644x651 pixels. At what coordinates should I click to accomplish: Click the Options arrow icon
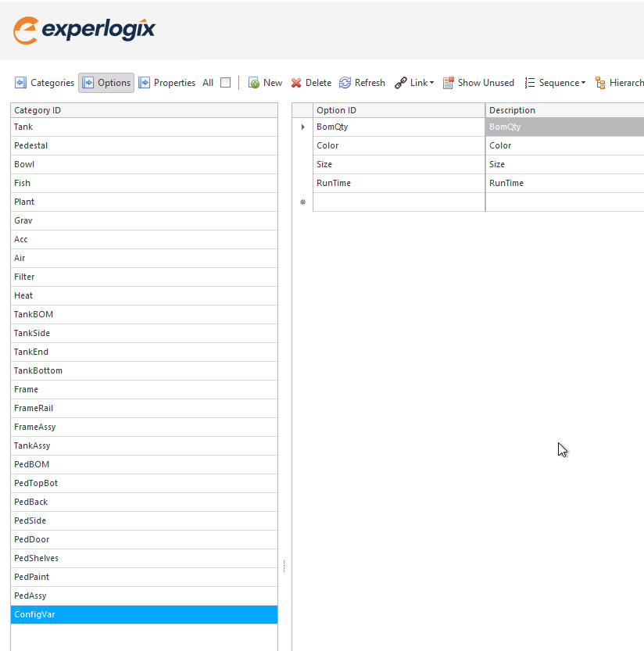pyautogui.click(x=88, y=83)
